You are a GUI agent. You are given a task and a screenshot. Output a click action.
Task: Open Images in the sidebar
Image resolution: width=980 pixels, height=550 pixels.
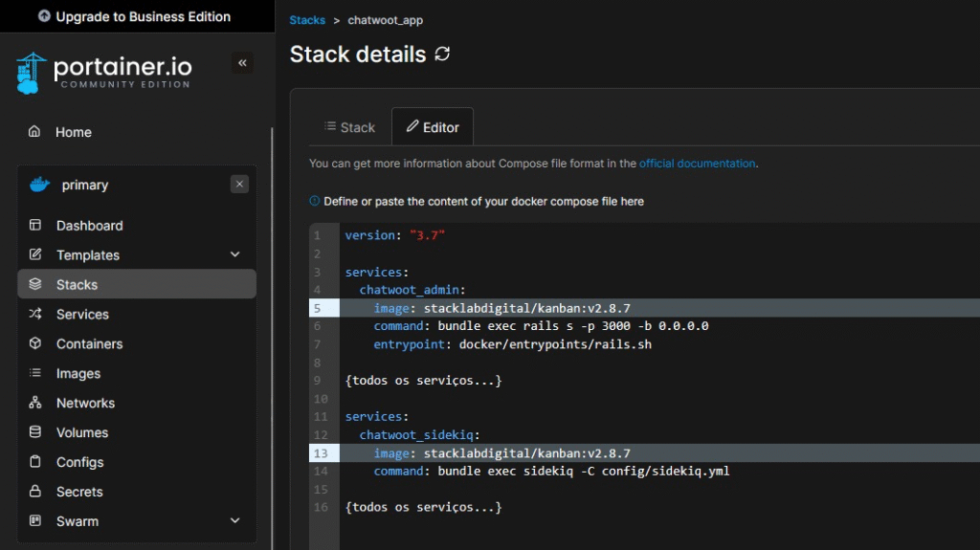click(x=78, y=373)
